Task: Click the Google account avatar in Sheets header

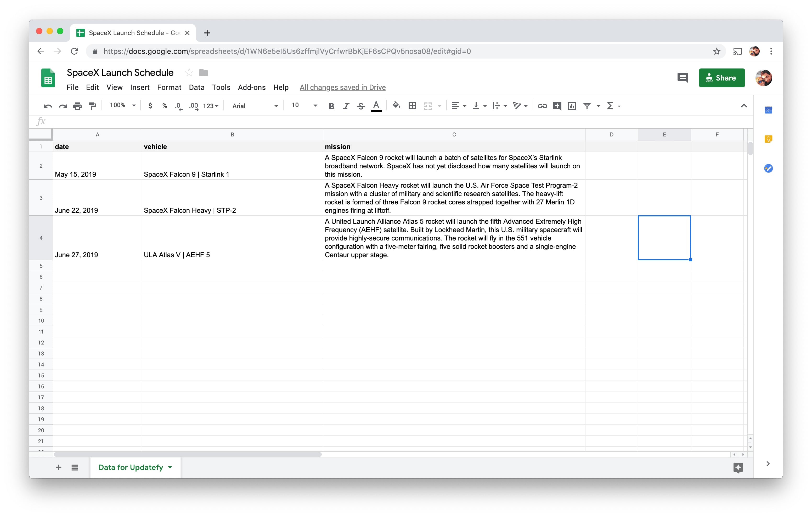Action: 764,78
